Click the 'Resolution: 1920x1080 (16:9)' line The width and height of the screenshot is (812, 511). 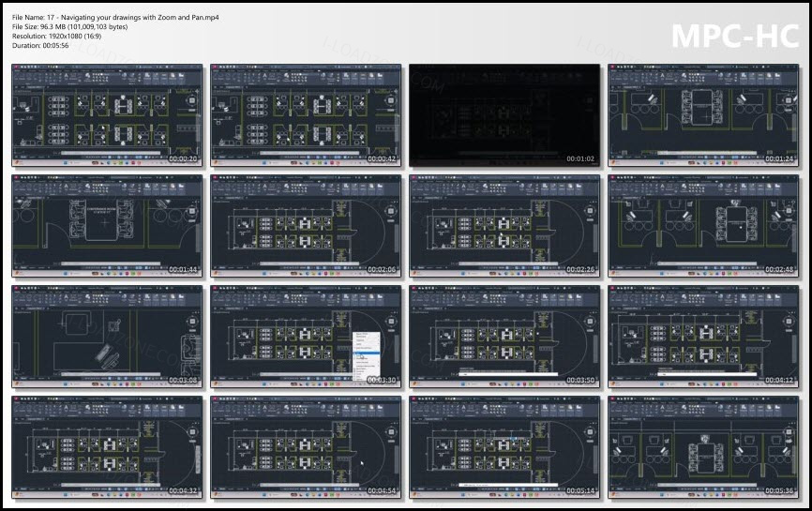(x=57, y=36)
